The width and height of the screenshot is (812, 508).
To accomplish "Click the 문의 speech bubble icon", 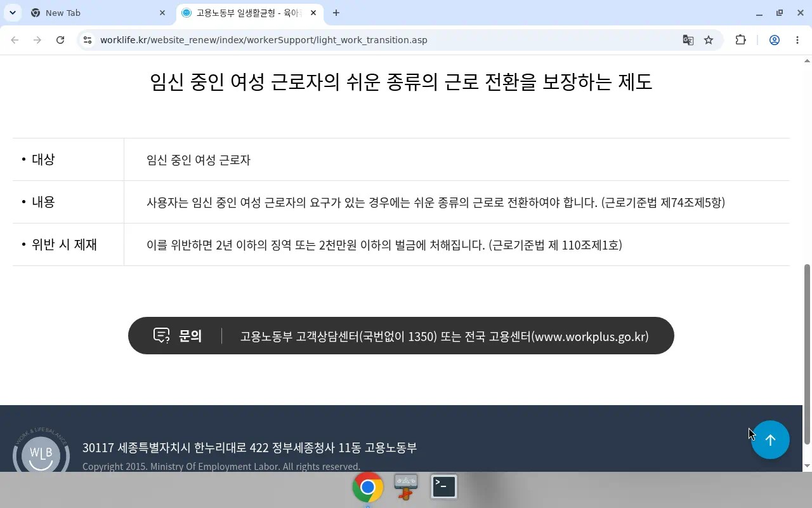I will click(x=162, y=335).
